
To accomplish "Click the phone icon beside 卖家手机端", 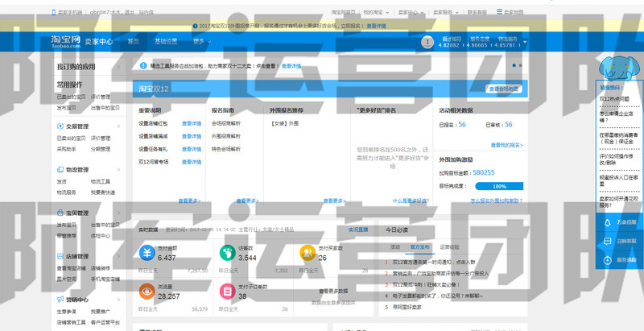I will (x=54, y=12).
